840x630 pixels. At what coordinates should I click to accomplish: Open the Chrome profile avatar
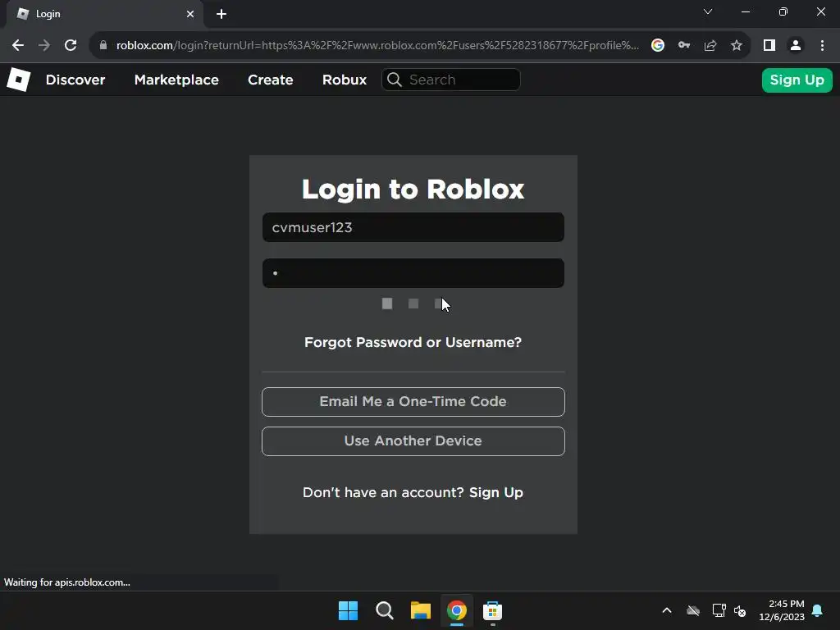tap(796, 46)
